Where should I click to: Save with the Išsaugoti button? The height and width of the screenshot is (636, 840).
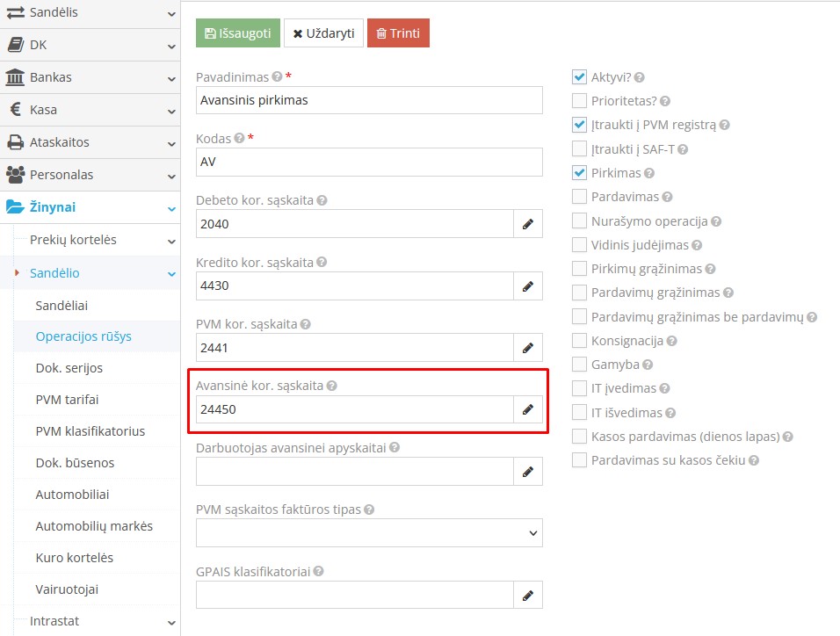pos(238,33)
